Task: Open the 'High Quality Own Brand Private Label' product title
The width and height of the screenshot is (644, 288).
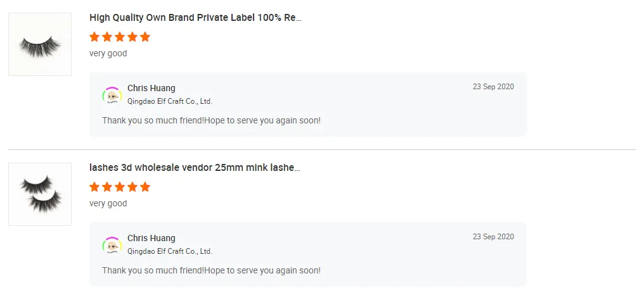Action: pyautogui.click(x=195, y=18)
